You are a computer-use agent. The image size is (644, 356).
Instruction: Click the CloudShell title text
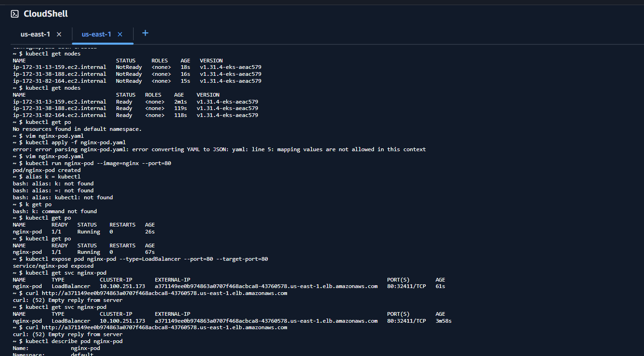click(46, 14)
